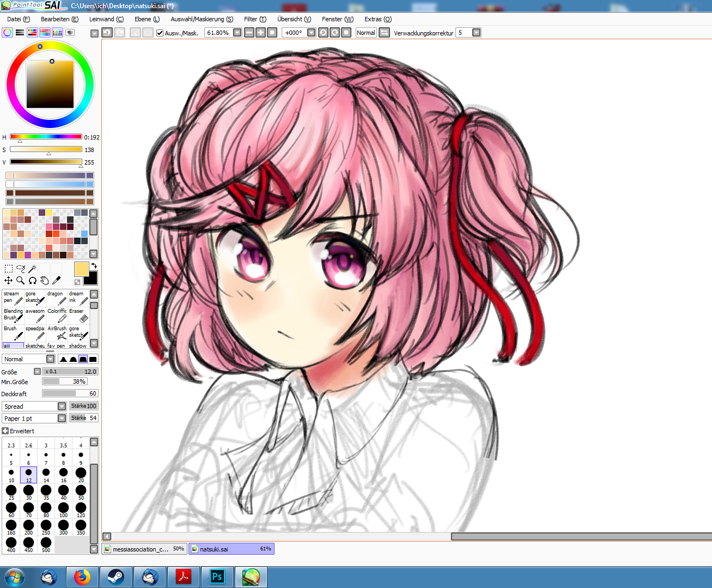Select the Hand pan tool

(45, 281)
